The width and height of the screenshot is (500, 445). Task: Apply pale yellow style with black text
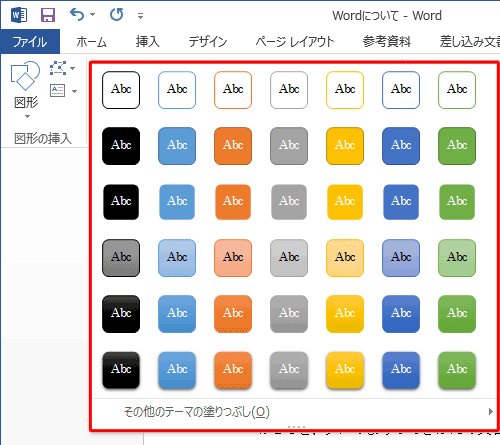(345, 258)
